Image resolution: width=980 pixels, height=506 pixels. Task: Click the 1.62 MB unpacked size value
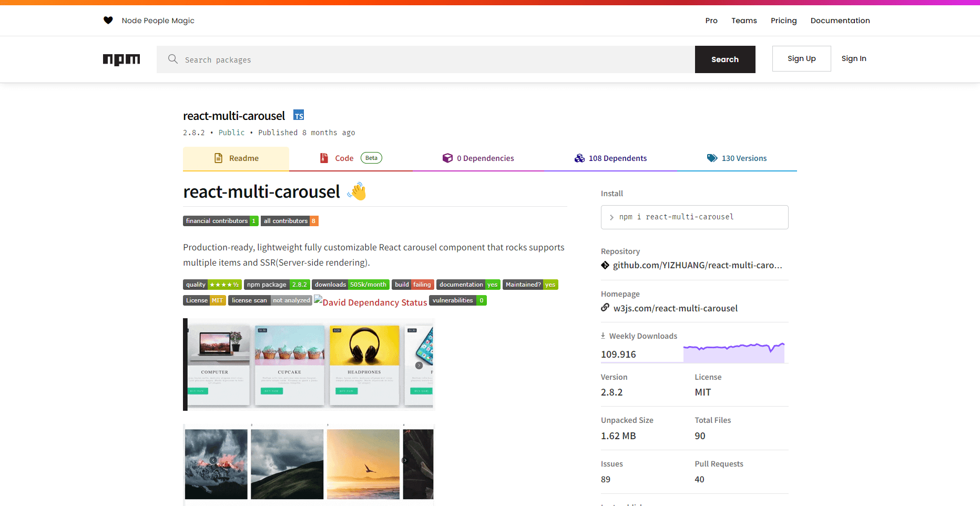pos(618,436)
